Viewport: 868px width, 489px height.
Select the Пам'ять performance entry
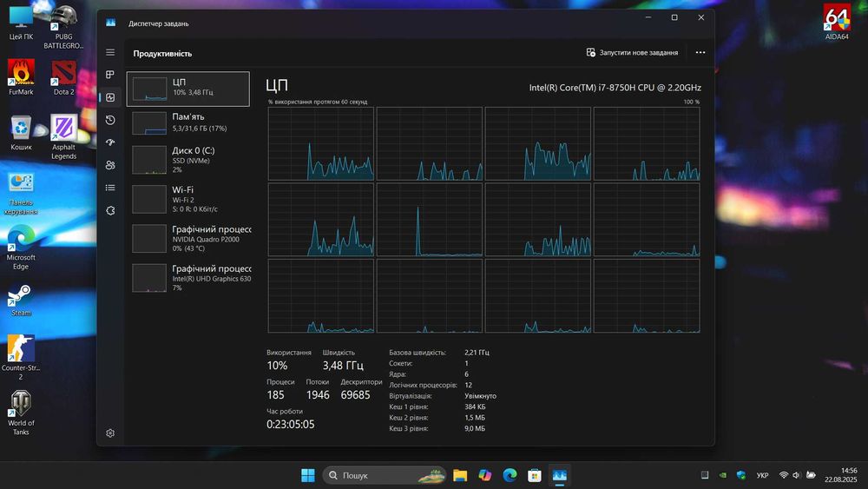pyautogui.click(x=188, y=123)
